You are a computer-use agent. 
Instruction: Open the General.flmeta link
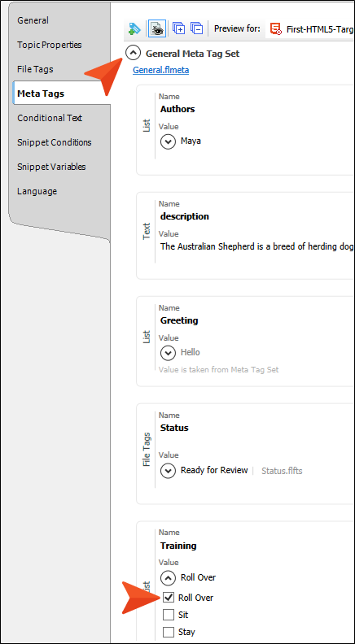[161, 70]
